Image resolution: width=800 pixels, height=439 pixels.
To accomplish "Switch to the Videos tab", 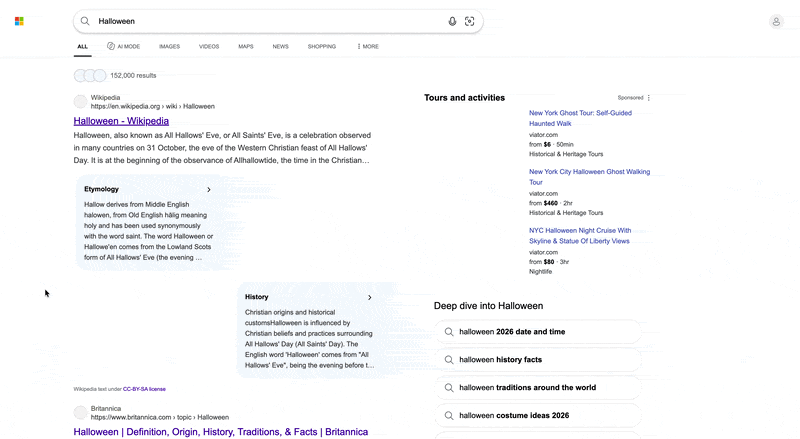I will (x=209, y=46).
